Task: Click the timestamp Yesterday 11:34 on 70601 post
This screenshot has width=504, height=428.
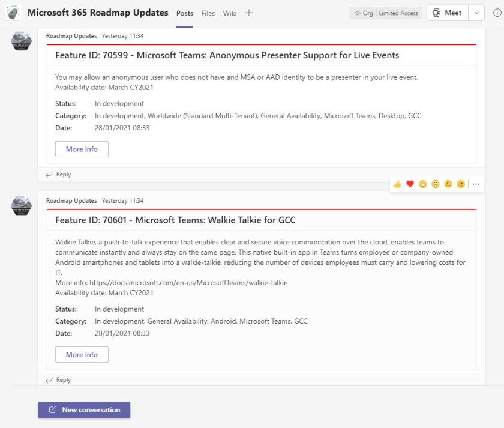Action: coord(122,200)
